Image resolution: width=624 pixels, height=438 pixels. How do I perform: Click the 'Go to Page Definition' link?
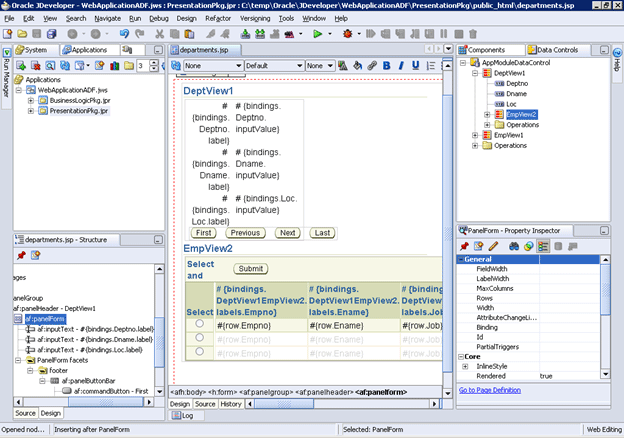489,390
